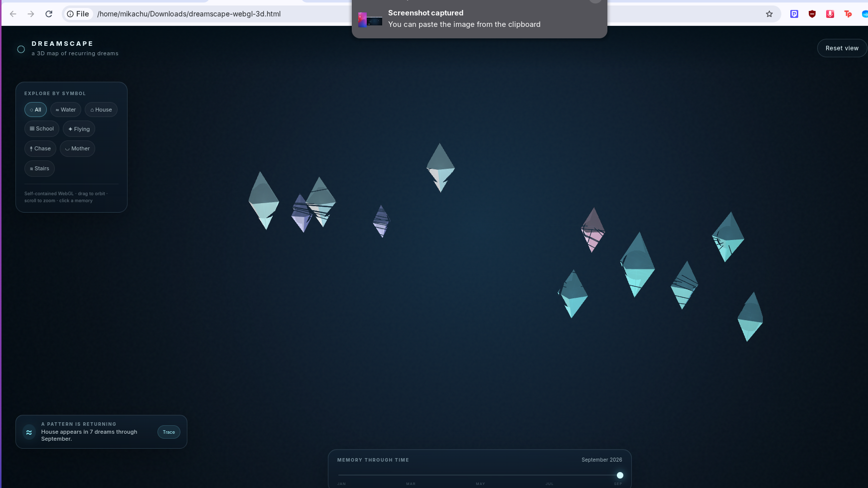The image size is (868, 488).
Task: Reload the dreamscape page
Action: (x=49, y=14)
